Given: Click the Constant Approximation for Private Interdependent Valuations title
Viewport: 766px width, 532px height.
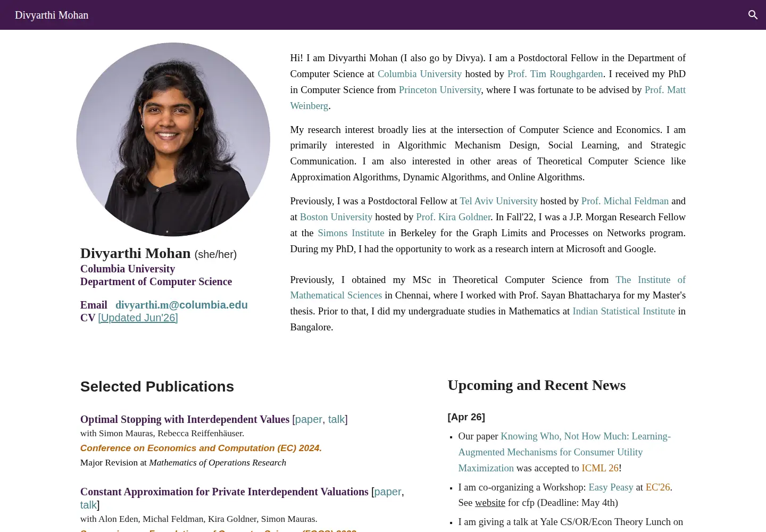Looking at the screenshot, I should point(224,492).
